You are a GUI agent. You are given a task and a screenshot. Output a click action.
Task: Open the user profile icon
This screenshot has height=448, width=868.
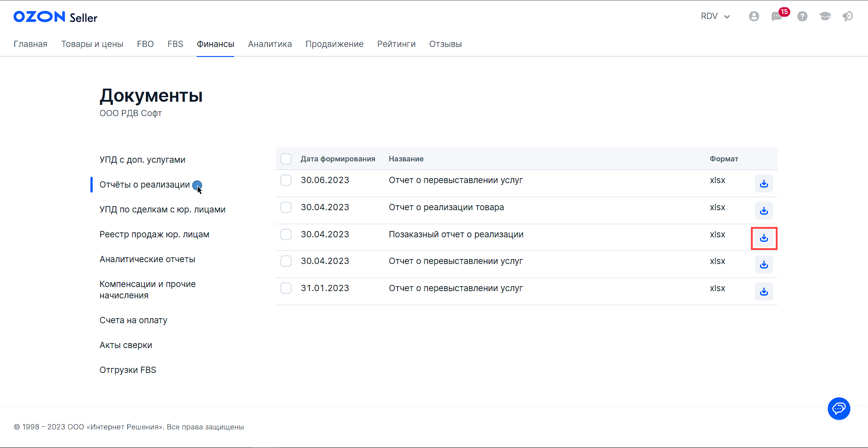(x=754, y=16)
